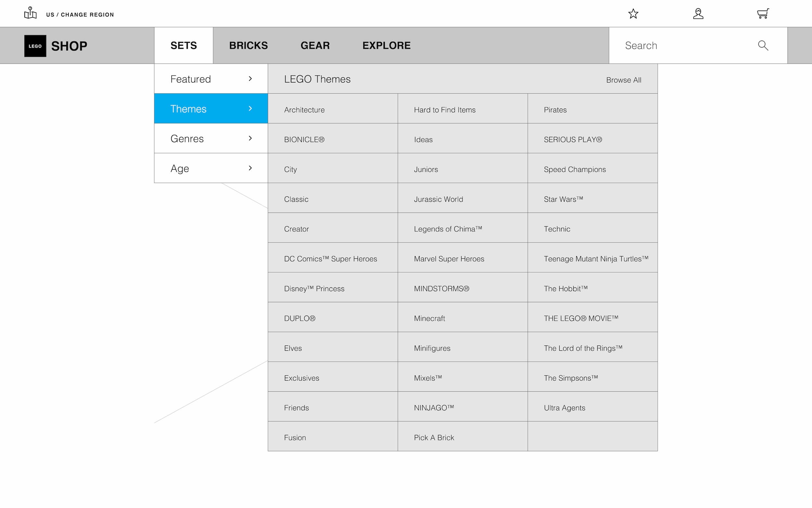The width and height of the screenshot is (812, 508).
Task: Expand the Age submenu chevron
Action: pyautogui.click(x=250, y=168)
